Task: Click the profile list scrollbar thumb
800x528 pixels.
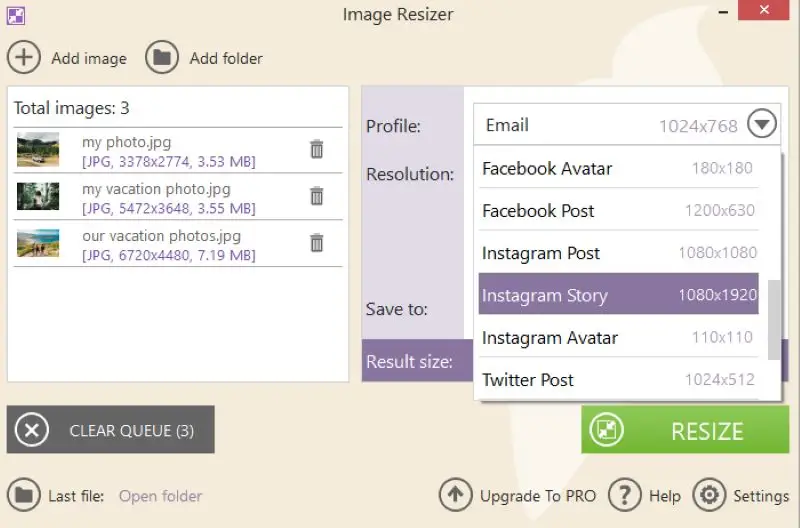Action: 774,320
